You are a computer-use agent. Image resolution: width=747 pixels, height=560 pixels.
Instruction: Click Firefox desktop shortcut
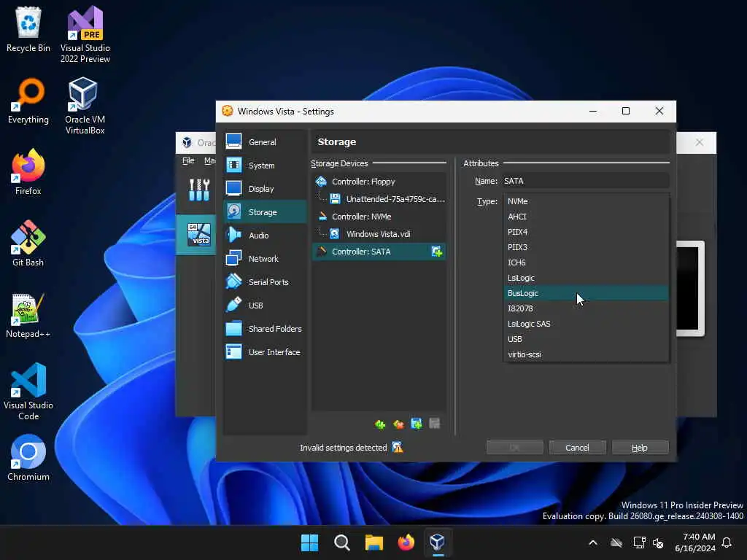click(x=28, y=172)
